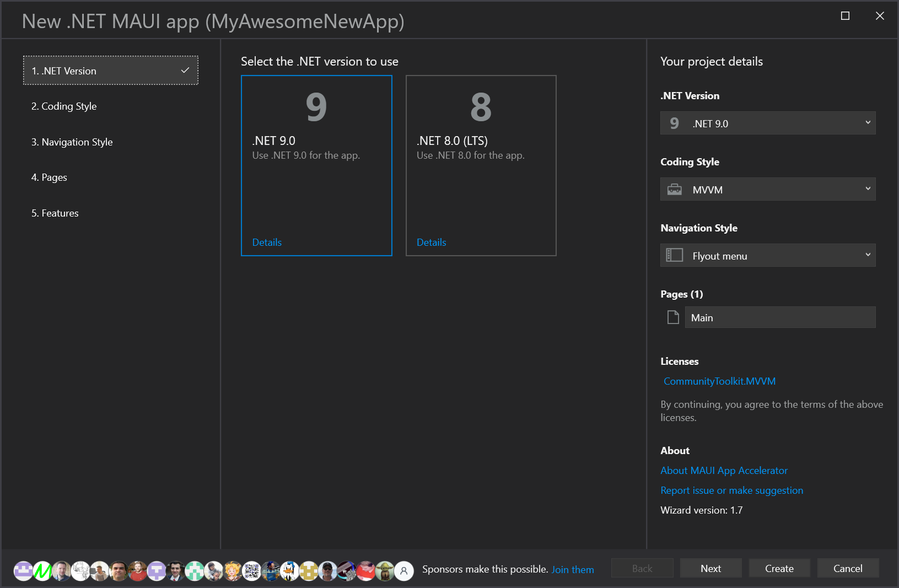Open Details link for .NET 8.0 (LTS)
Viewport: 899px width, 588px height.
(x=432, y=242)
